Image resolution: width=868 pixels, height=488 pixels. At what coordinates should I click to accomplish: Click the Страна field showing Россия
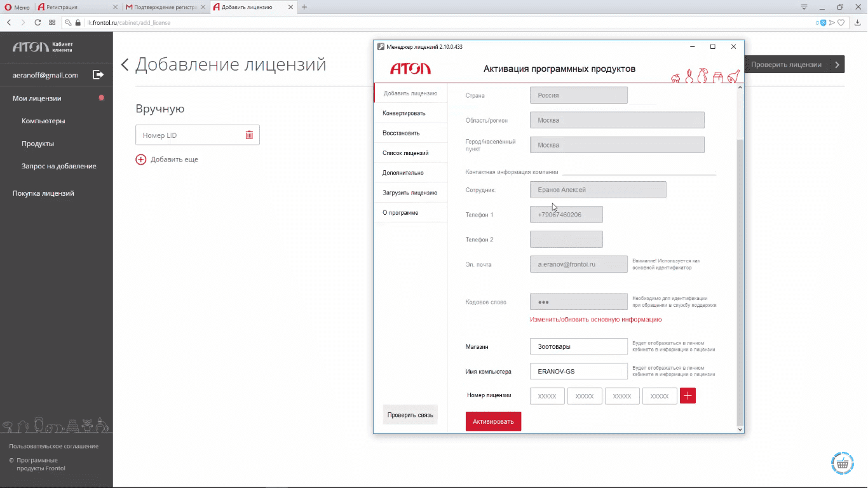click(579, 95)
